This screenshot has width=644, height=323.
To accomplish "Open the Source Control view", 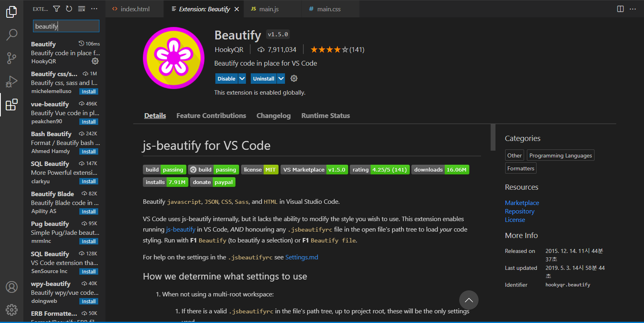I will tap(12, 58).
